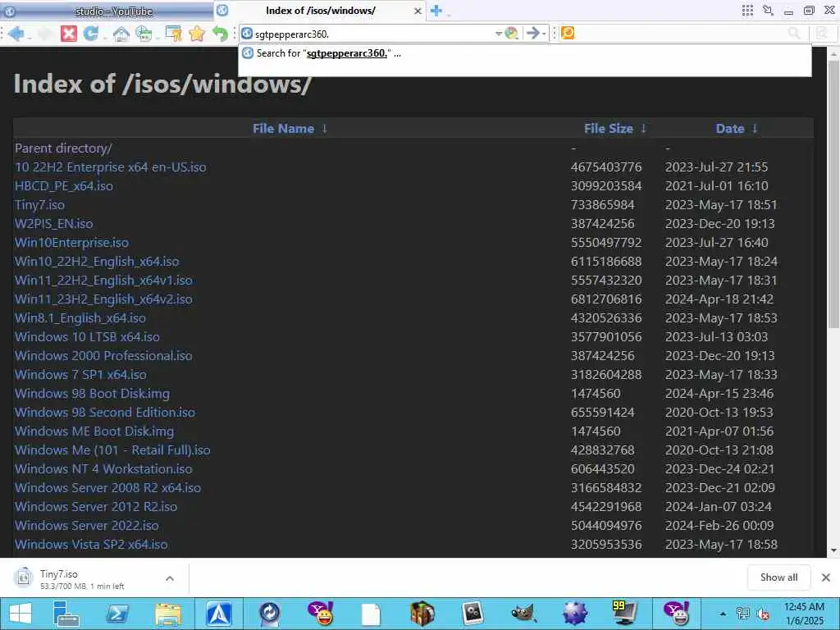This screenshot has width=840, height=630.
Task: Show hidden system tray icons
Action: point(723,614)
